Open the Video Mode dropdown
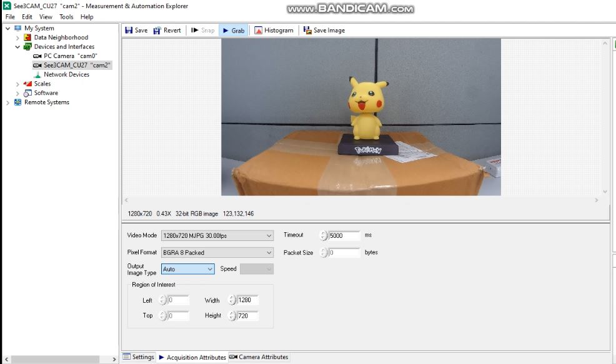Viewport: 616px width, 364px height. [217, 235]
